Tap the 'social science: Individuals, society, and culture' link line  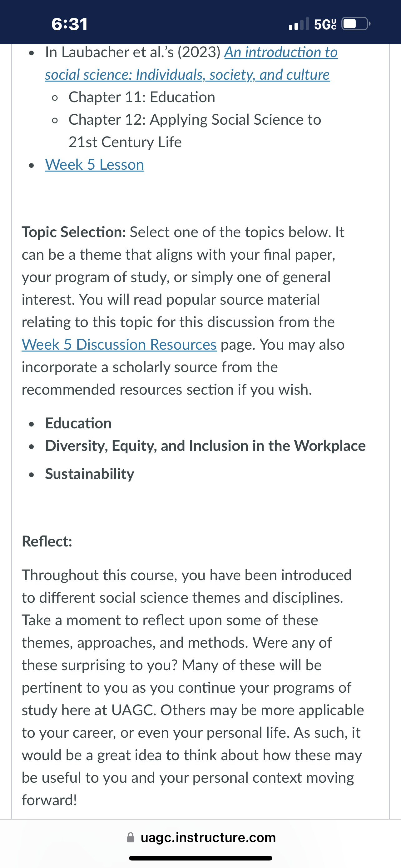tap(187, 75)
